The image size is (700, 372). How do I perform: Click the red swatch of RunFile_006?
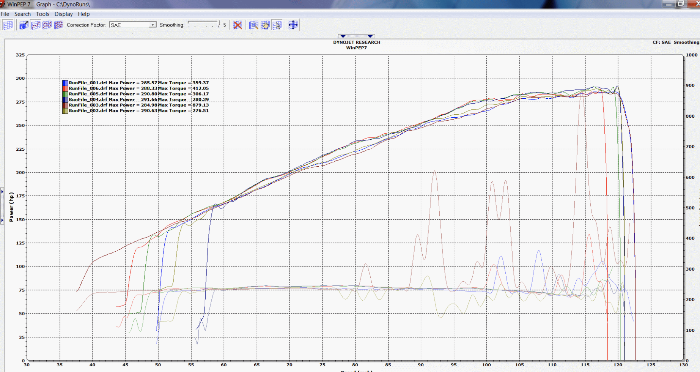coord(65,88)
